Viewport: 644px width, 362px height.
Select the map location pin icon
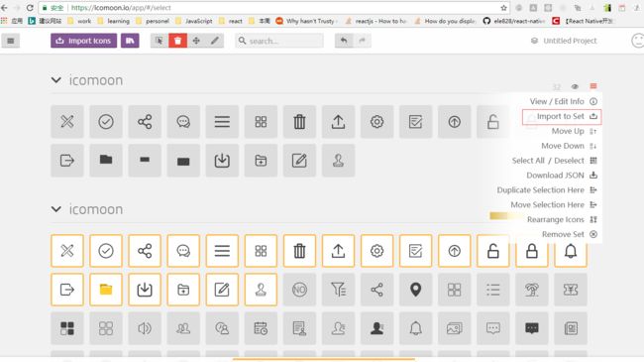[x=415, y=290]
